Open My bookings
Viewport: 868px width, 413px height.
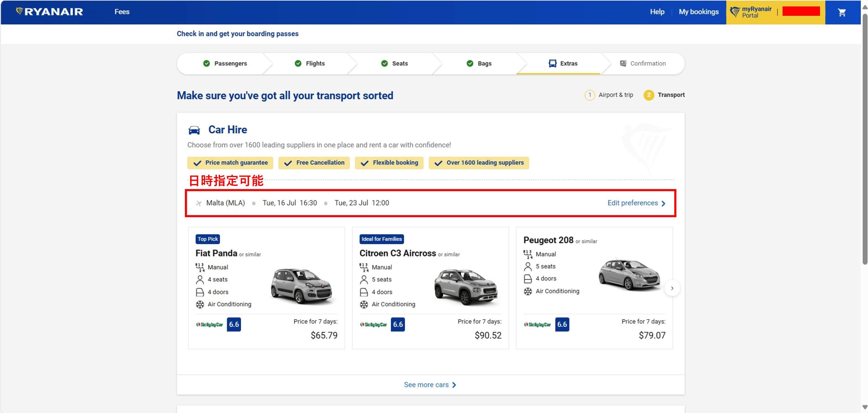(699, 12)
